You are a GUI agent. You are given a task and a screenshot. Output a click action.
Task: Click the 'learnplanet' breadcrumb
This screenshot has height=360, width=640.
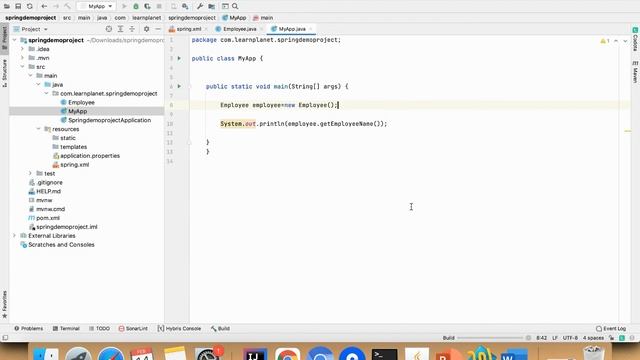point(147,18)
